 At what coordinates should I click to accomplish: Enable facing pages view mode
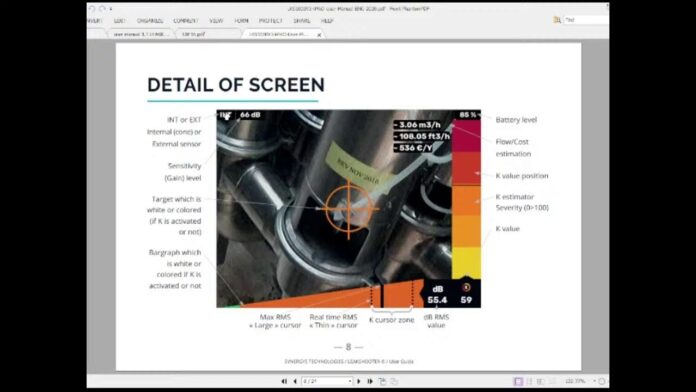tap(541, 381)
